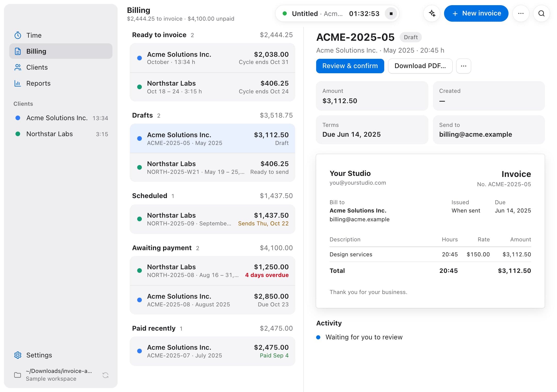Select draft ACME-2025-05 in list
The image size is (557, 392).
pyautogui.click(x=212, y=138)
